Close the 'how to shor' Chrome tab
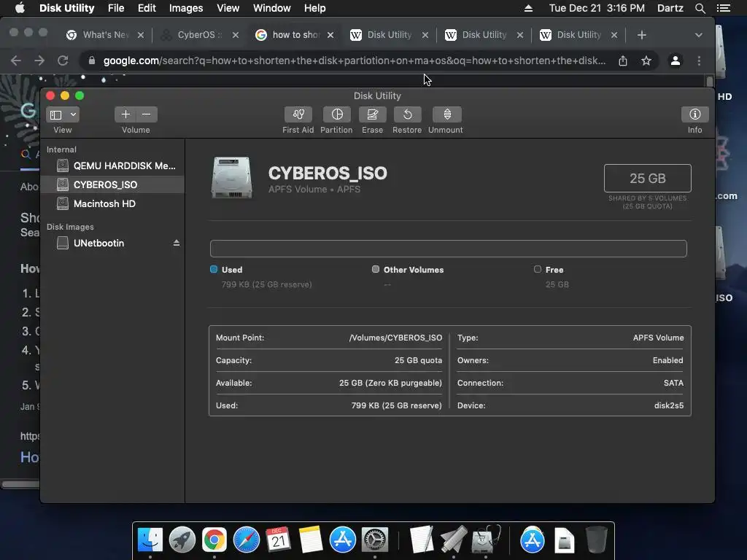747x560 pixels. (330, 35)
